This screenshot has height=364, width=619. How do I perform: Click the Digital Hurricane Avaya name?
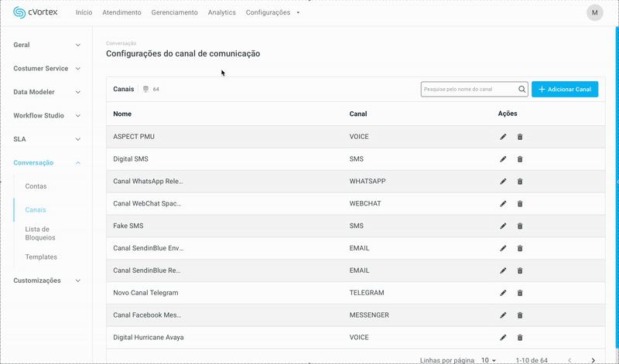point(149,338)
